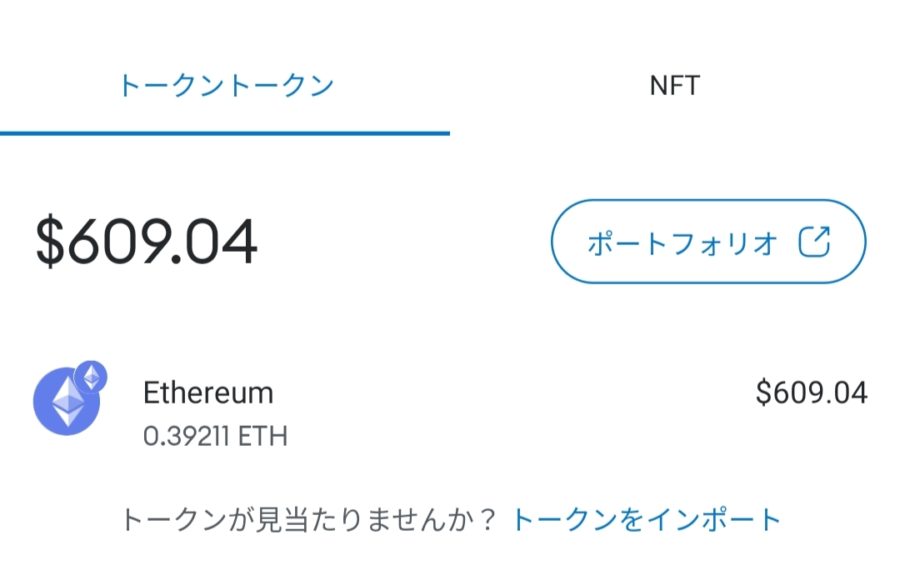Open the ポートフォリオ button
900x575 pixels.
[708, 243]
